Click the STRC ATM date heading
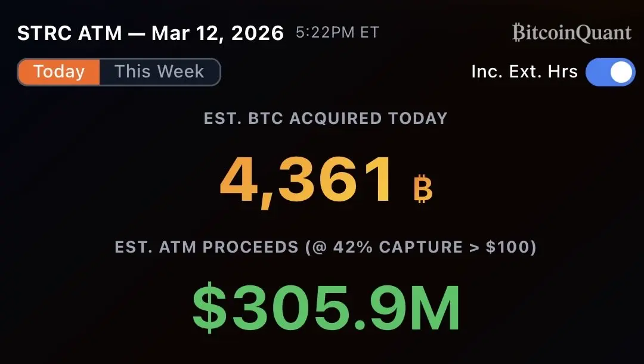644x364 pixels. tap(150, 33)
